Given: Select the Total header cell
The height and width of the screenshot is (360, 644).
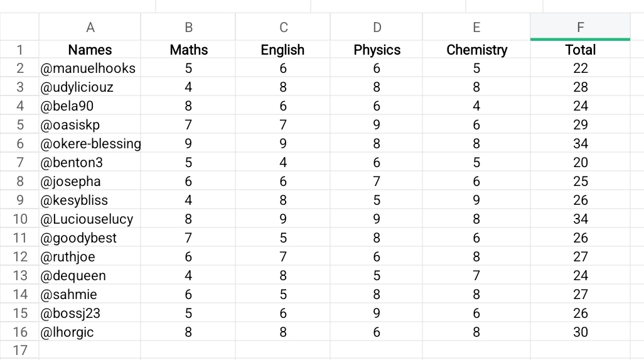Looking at the screenshot, I should (580, 50).
